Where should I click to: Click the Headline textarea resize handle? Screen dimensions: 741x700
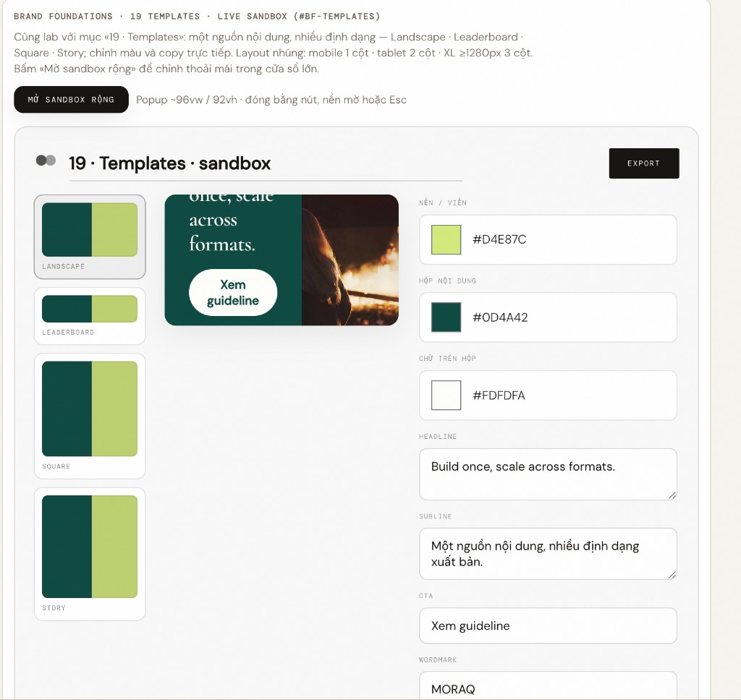pos(672,495)
